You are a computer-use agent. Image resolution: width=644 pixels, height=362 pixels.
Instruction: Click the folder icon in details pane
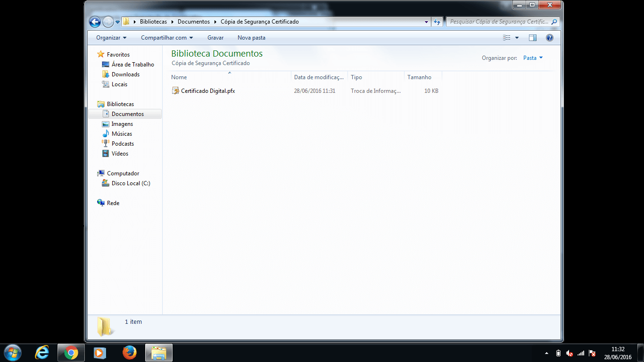105,327
